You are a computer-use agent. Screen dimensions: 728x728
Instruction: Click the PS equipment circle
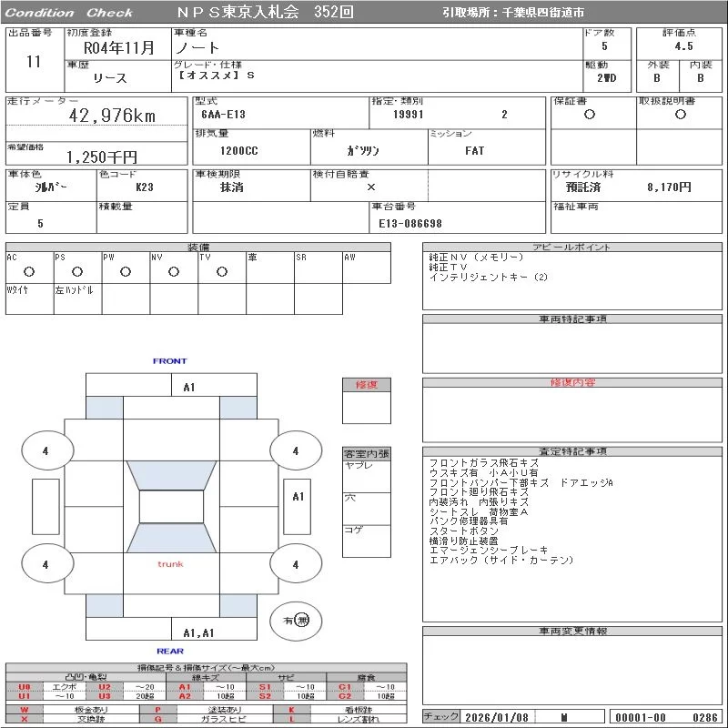point(77,272)
